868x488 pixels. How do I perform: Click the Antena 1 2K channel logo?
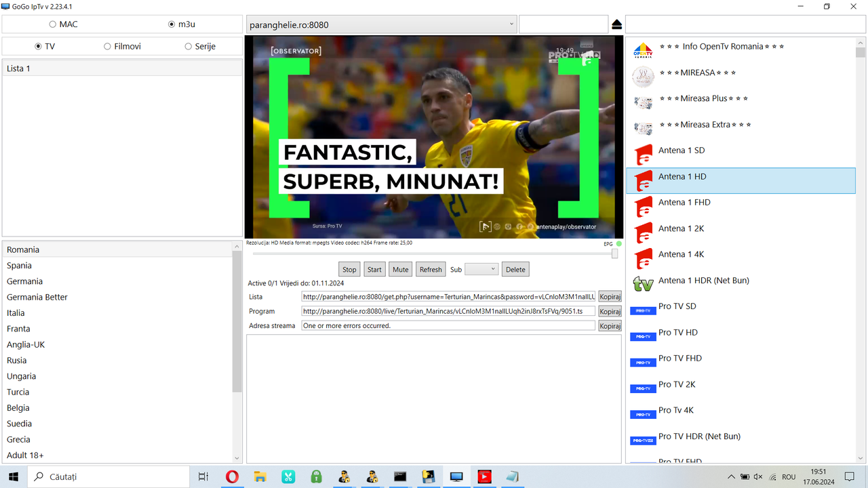[x=642, y=233]
